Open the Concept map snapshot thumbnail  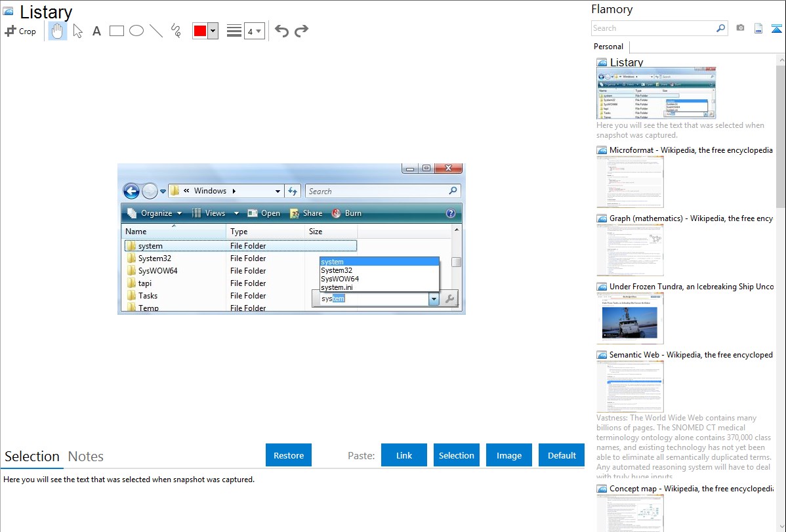630,513
